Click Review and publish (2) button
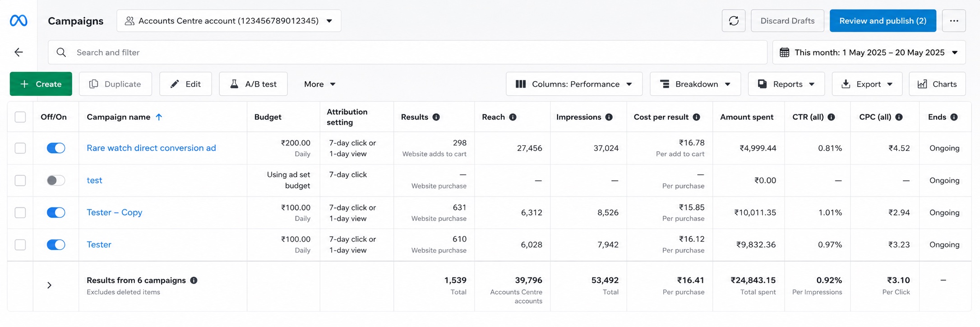Image resolution: width=980 pixels, height=327 pixels. tap(883, 21)
